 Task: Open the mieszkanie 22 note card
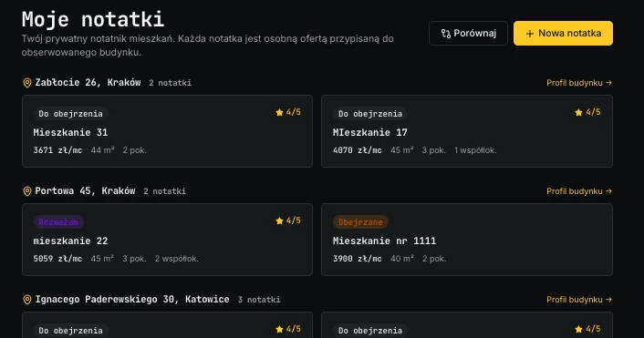(x=167, y=240)
